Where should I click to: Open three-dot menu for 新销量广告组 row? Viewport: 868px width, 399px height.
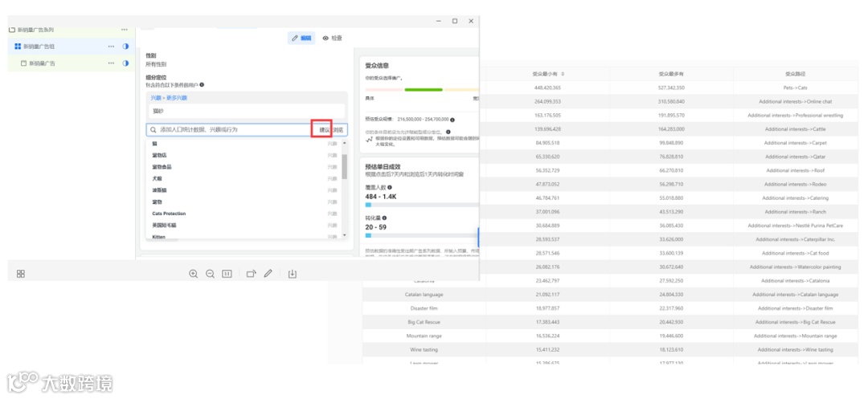[x=111, y=47]
